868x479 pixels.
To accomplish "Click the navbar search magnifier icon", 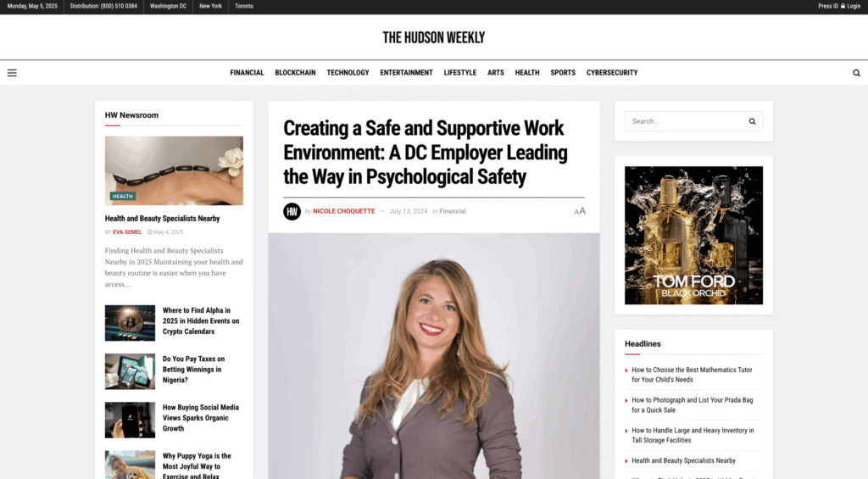I will click(856, 73).
